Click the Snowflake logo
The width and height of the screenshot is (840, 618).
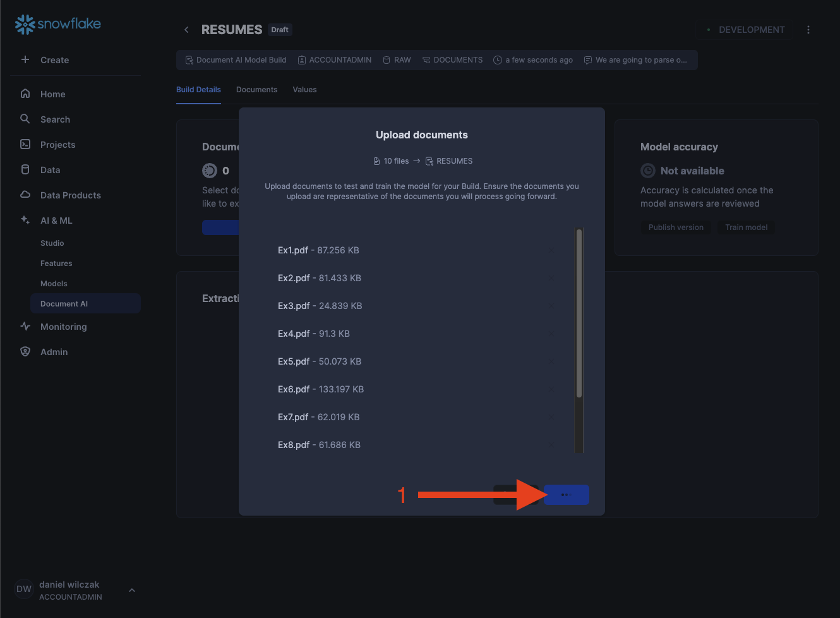point(57,24)
